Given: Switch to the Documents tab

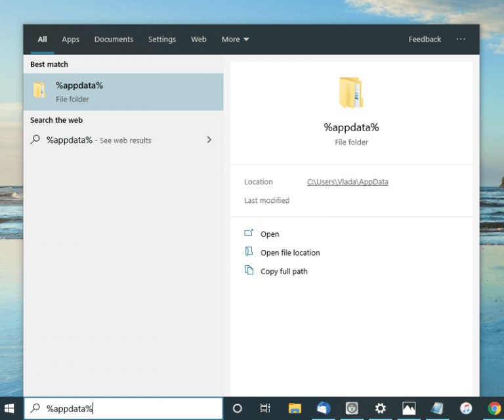Looking at the screenshot, I should click(x=114, y=39).
